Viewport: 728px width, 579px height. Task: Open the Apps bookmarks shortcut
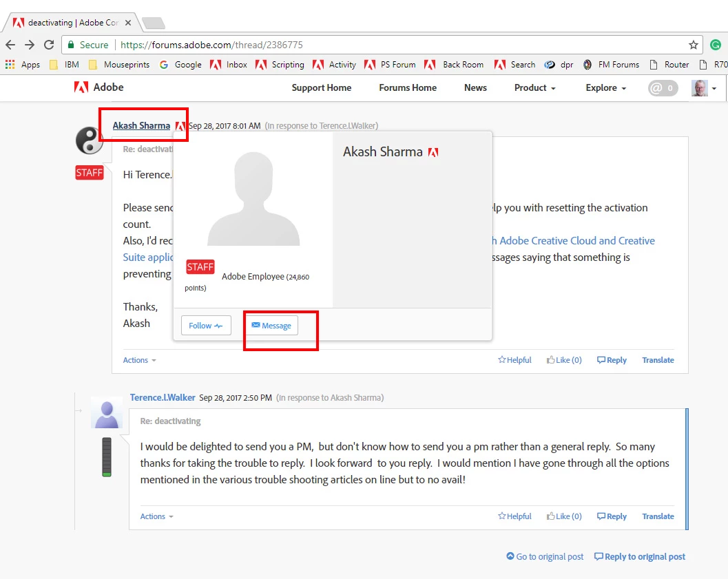(23, 65)
